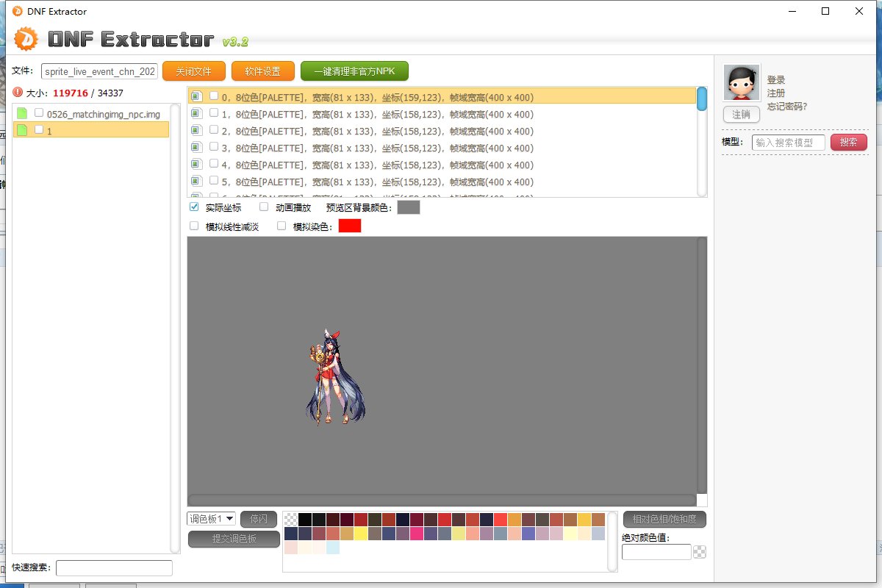Check the box on frame row 3
The width and height of the screenshot is (882, 588).
pos(214,147)
